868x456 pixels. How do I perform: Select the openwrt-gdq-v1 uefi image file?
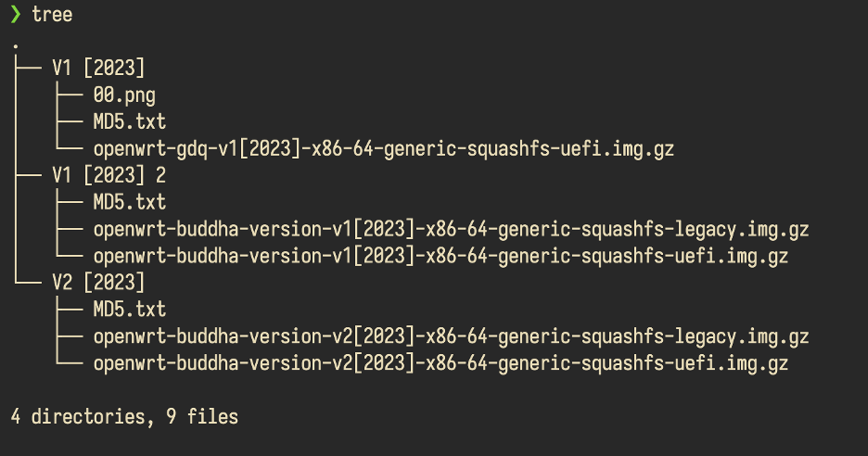384,149
